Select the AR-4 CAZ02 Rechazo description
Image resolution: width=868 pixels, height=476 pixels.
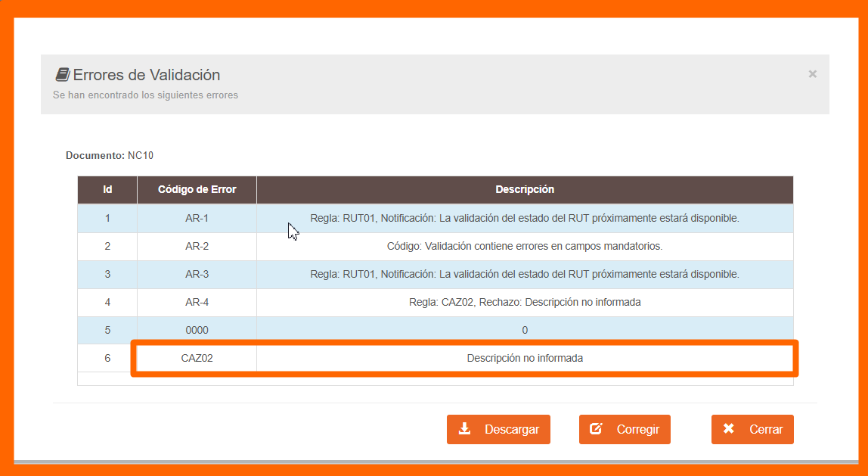coord(525,302)
